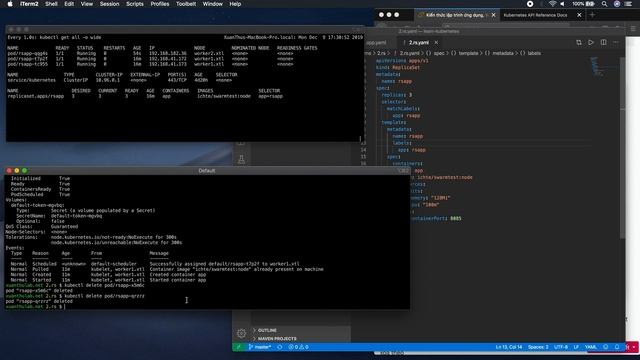The height and width of the screenshot is (360, 640).
Task: Open the Profiles menu
Action: 160,4
